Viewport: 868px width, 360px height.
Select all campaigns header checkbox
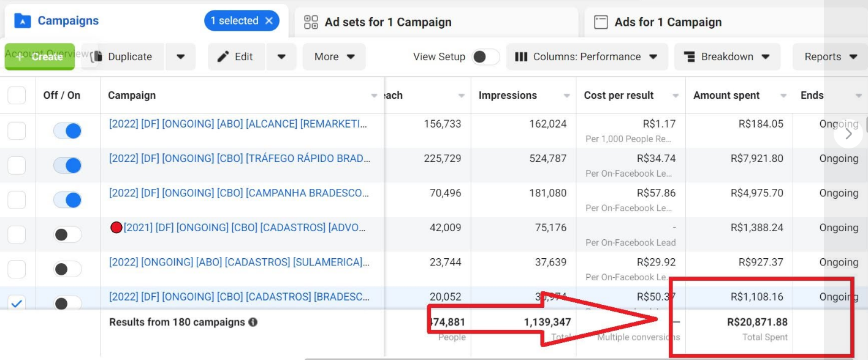[17, 95]
